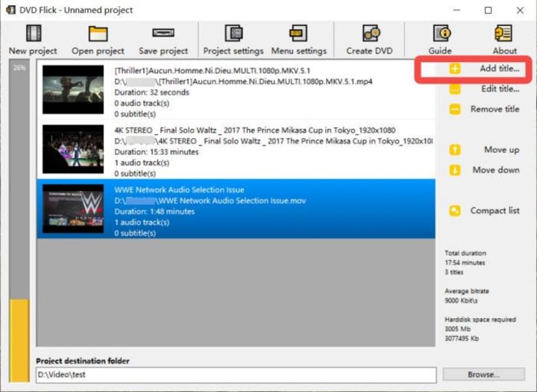Click the Add title... label
The width and height of the screenshot is (537, 392).
click(500, 69)
